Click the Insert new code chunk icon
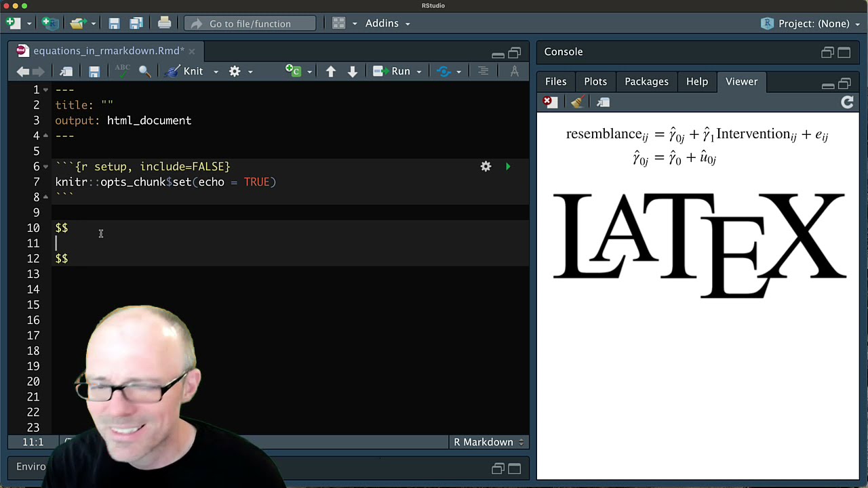The image size is (868, 488). (x=293, y=70)
